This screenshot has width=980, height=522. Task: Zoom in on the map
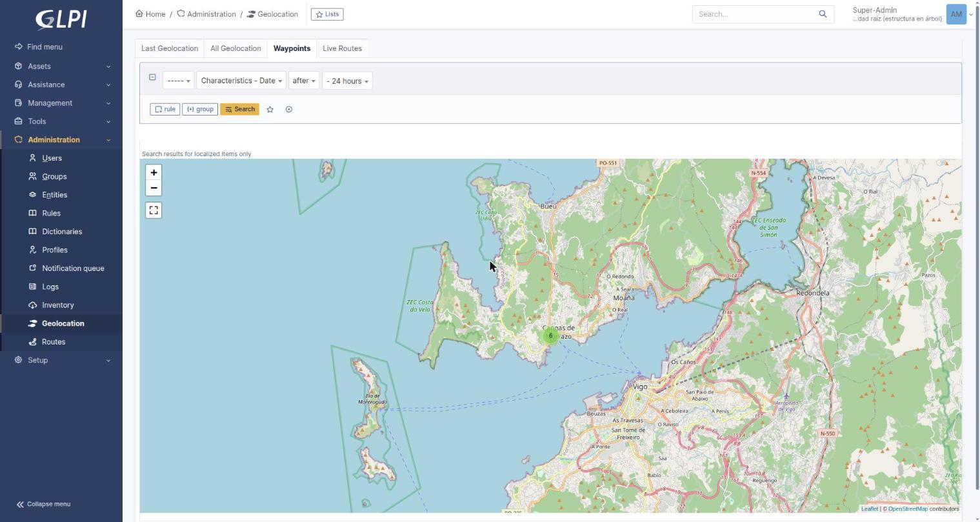click(154, 172)
